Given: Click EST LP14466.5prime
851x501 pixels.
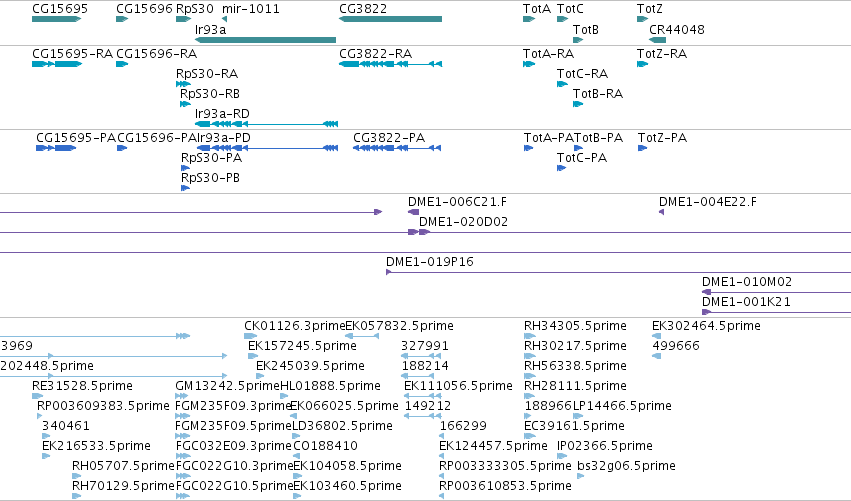Looking at the screenshot, I should [578, 416].
